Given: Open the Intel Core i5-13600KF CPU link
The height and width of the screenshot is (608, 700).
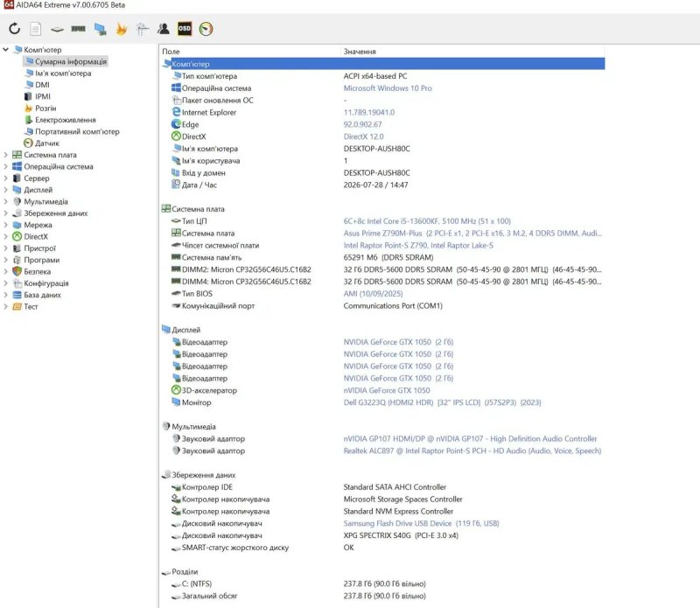Looking at the screenshot, I should pyautogui.click(x=427, y=221).
